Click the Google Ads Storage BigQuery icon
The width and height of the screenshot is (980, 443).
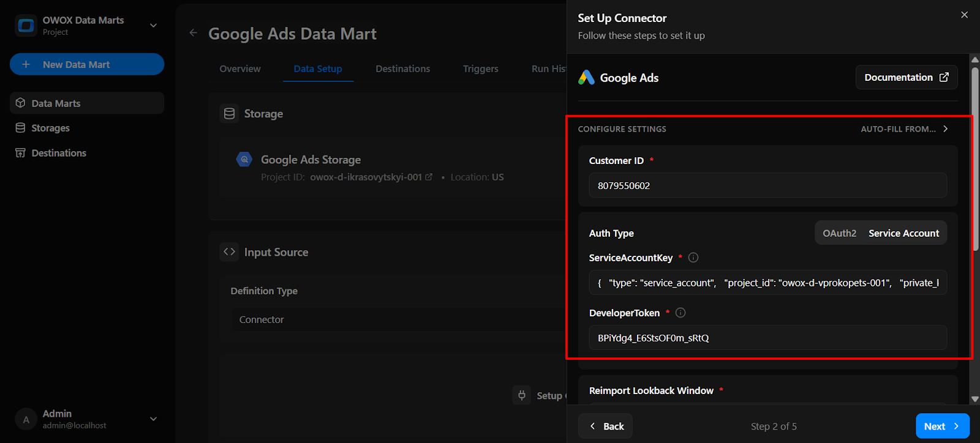(x=244, y=160)
